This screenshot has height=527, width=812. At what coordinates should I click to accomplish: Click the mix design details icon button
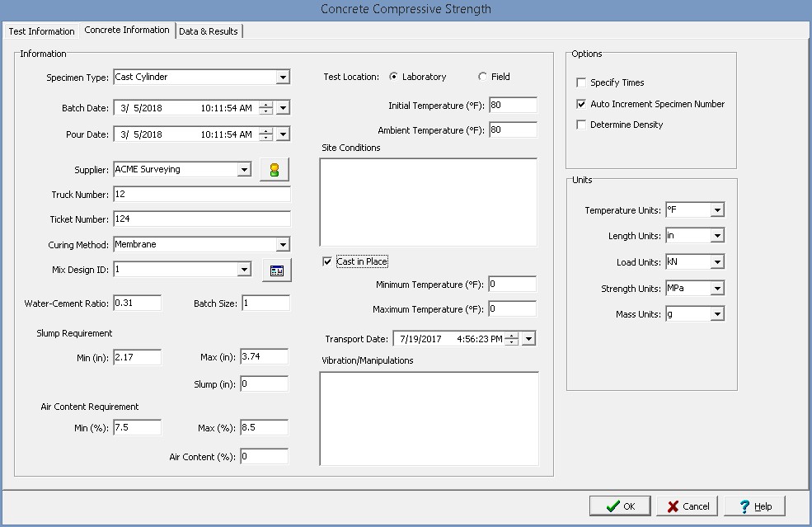click(276, 270)
